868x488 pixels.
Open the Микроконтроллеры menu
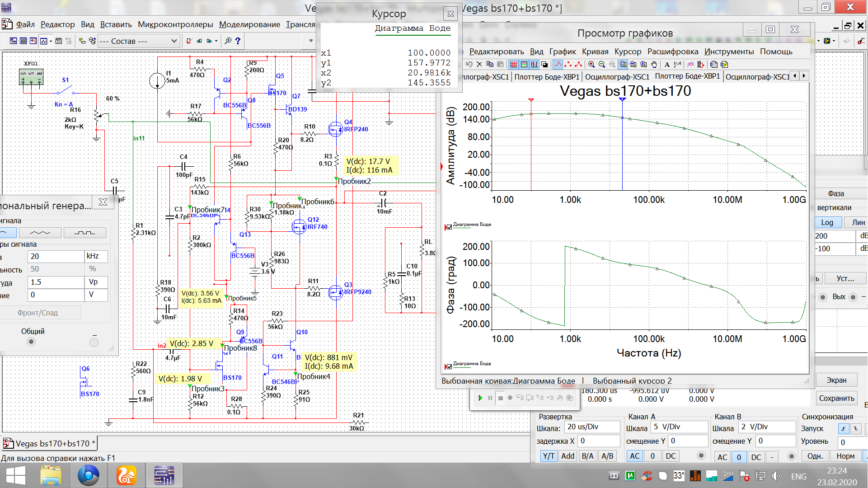175,24
